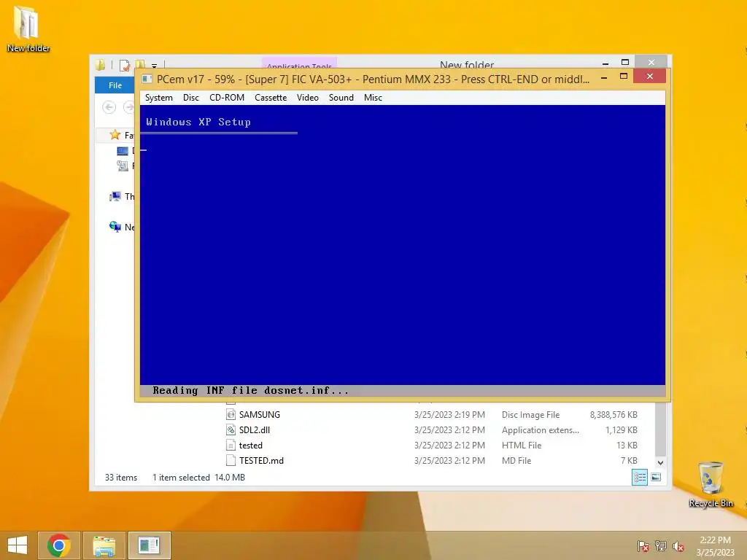Open the Customize Quick Access Toolbar dropdown
Viewport: 747px width, 560px height.
155,66
